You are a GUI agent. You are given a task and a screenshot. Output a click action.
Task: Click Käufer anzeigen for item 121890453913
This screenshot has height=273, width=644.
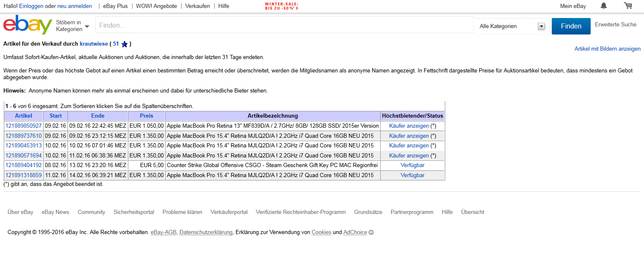click(409, 146)
